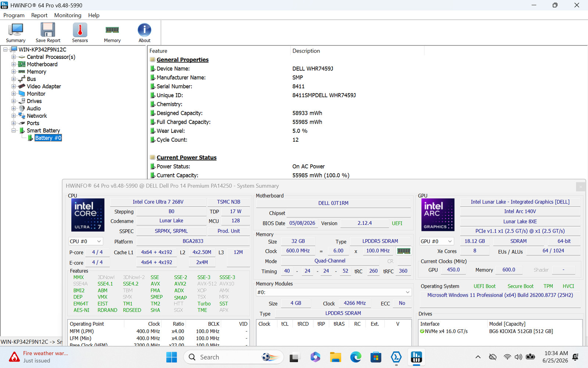
Task: Click the 10:34 AM clock and date
Action: point(556,357)
